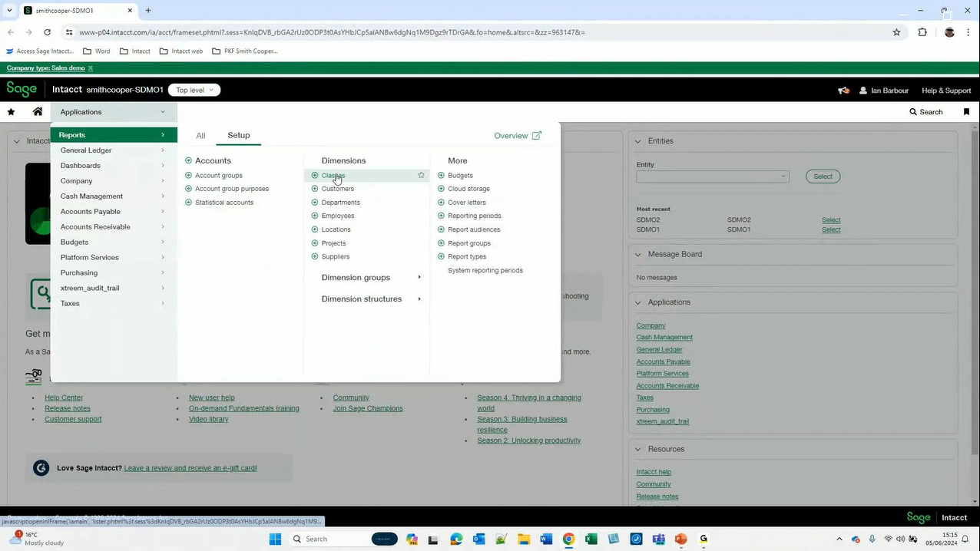The image size is (980, 551).
Task: Open Search with magnifier icon
Action: (x=925, y=112)
